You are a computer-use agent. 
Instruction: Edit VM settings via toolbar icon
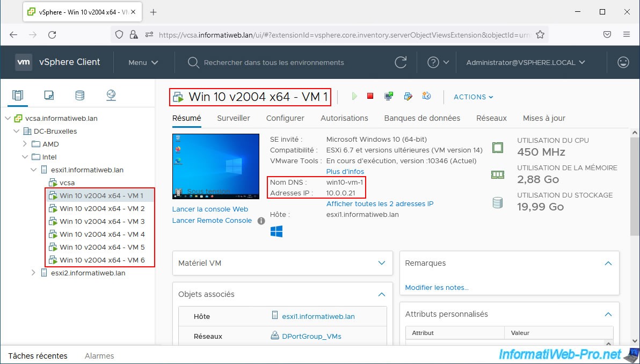pos(408,96)
